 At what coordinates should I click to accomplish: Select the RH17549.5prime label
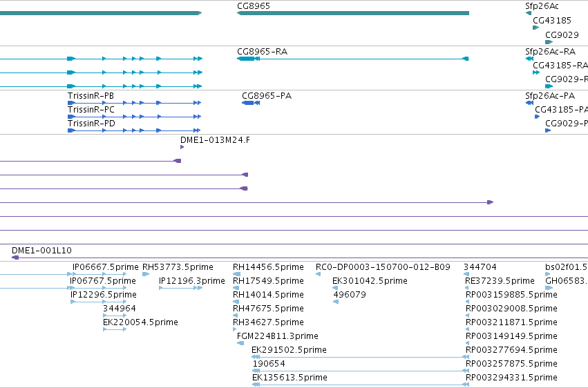(268, 281)
